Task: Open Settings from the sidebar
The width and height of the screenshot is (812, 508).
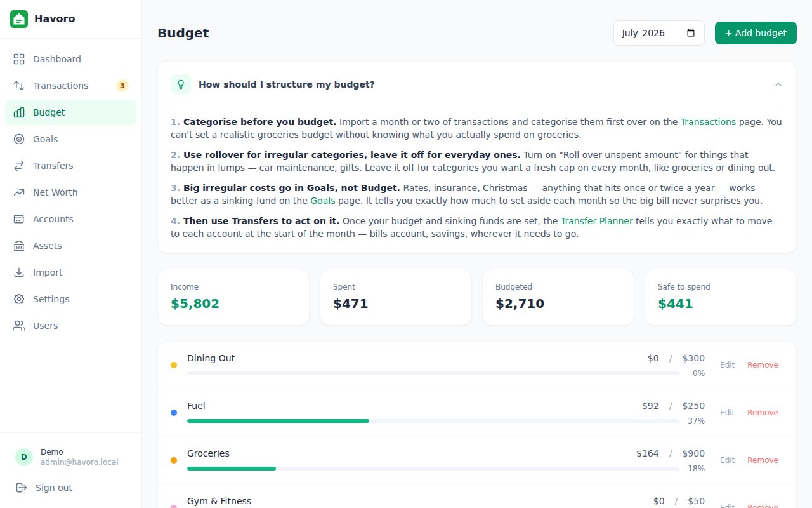Action: click(x=70, y=299)
